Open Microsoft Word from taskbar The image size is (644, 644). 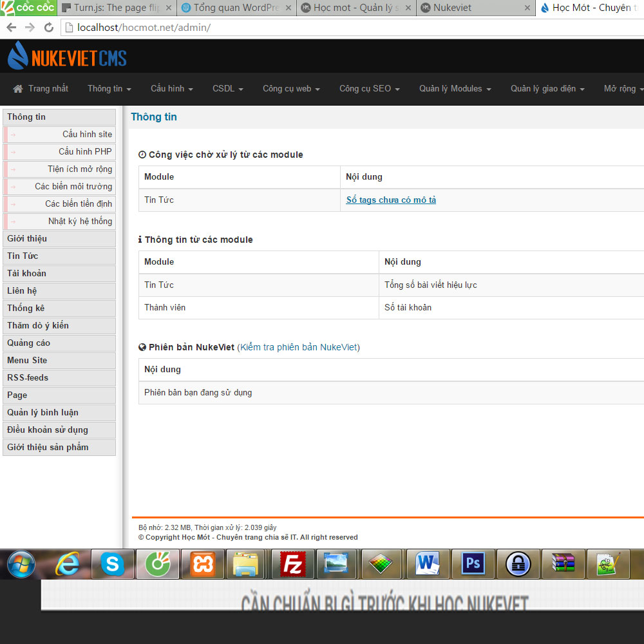pos(428,564)
